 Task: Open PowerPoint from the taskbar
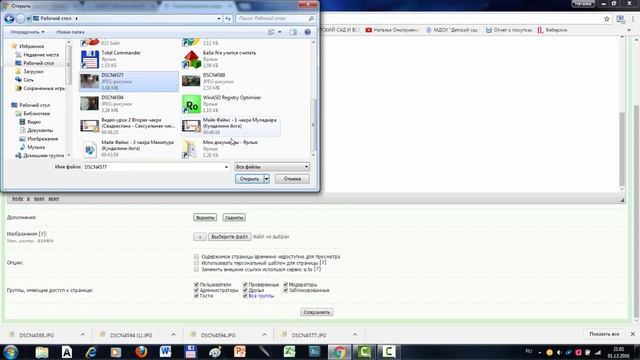coord(240,352)
